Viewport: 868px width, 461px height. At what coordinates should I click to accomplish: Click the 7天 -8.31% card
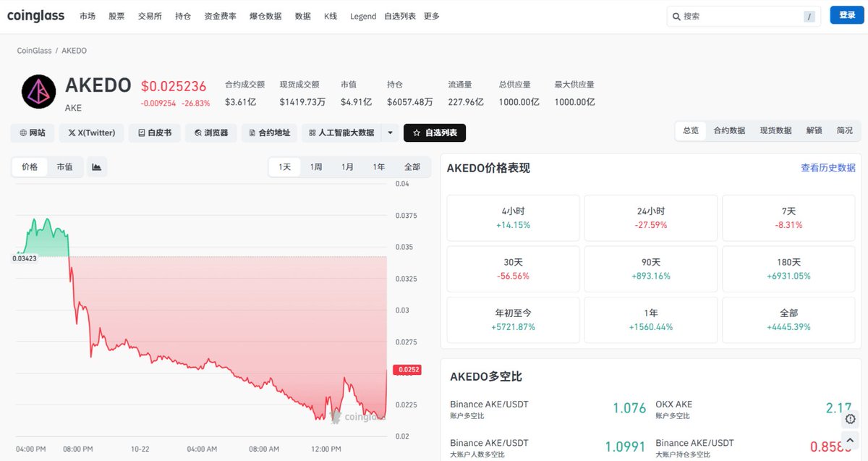788,218
